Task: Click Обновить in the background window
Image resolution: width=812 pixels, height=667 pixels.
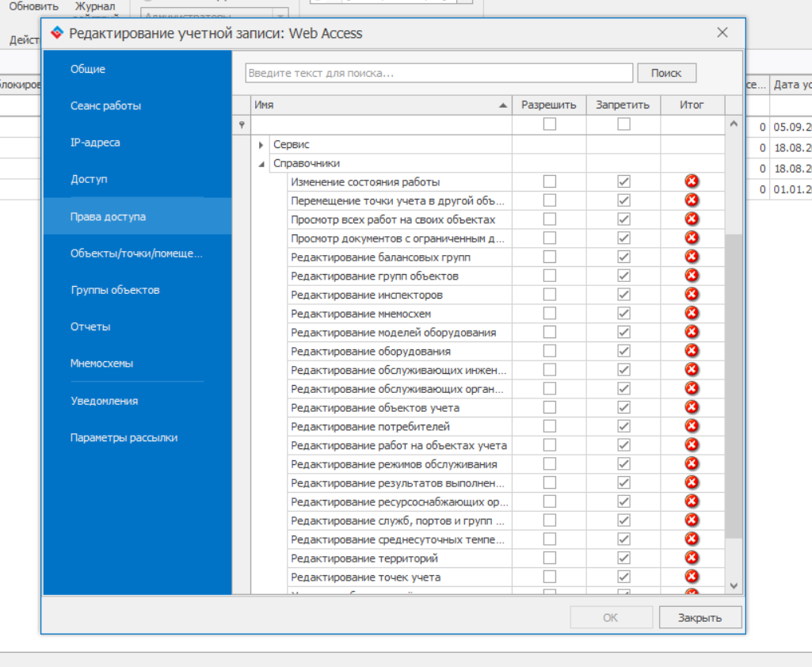Action: (33, 6)
